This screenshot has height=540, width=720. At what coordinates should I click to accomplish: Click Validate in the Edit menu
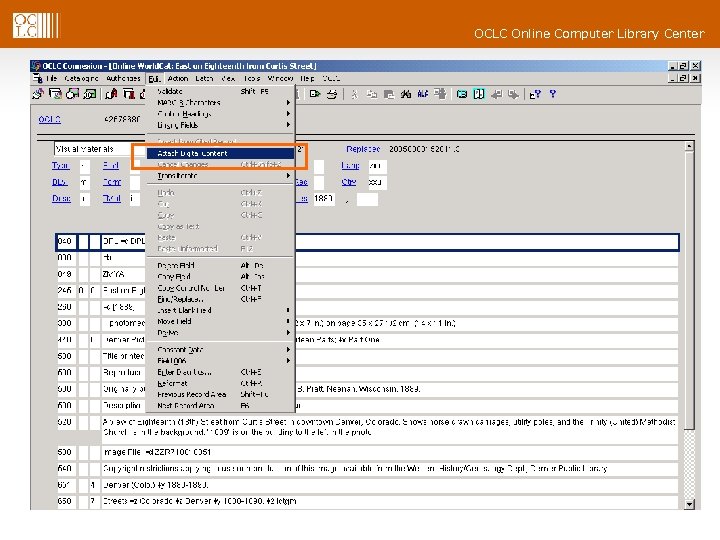170,91
